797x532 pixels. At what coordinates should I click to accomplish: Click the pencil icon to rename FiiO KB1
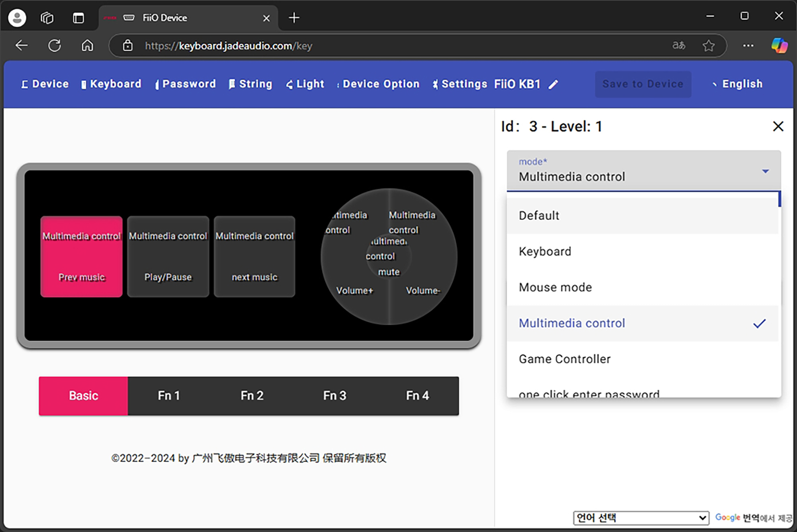point(553,84)
